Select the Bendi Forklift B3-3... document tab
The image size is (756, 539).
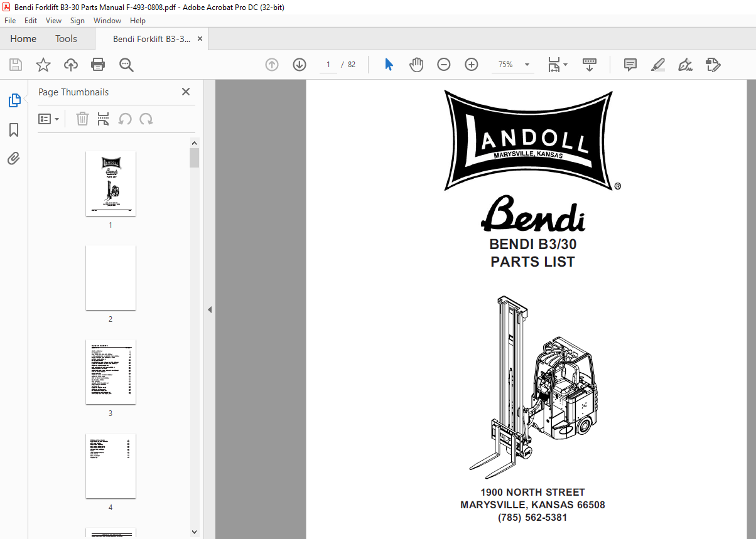(151, 39)
